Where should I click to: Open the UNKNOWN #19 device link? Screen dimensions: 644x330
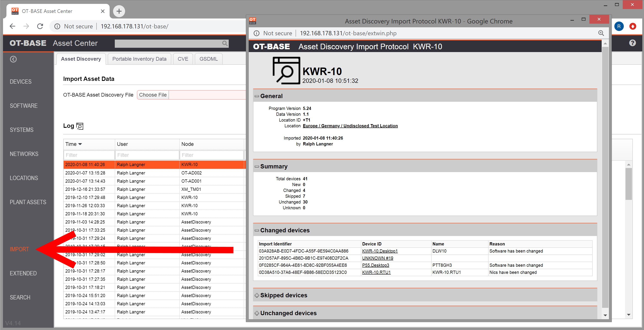coord(377,258)
